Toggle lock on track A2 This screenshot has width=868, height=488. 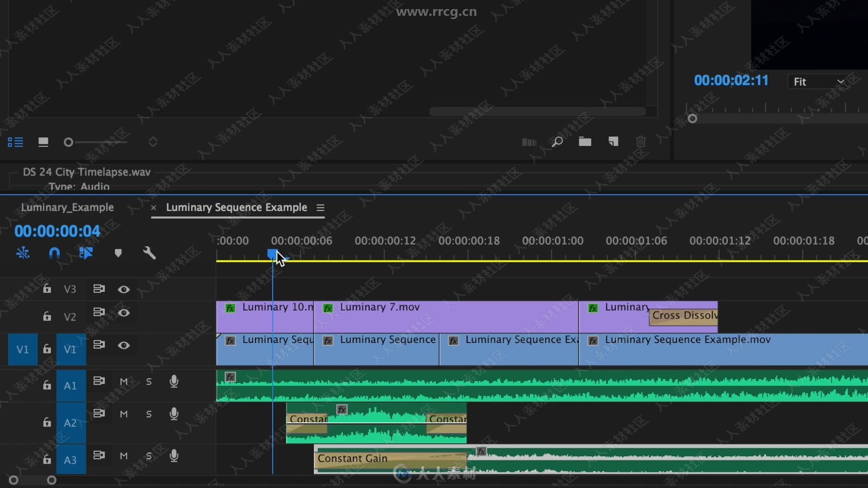(47, 422)
